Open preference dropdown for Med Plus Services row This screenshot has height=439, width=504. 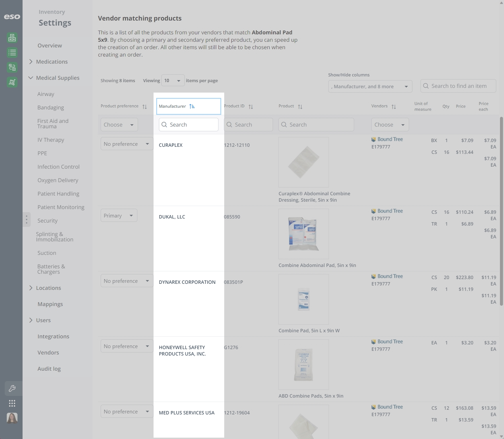point(127,411)
